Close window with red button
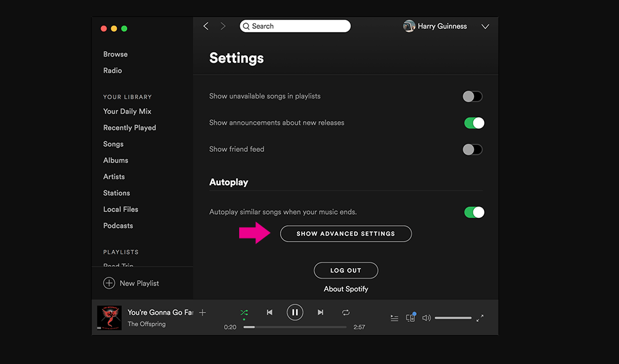This screenshot has height=364, width=619. coord(104,28)
